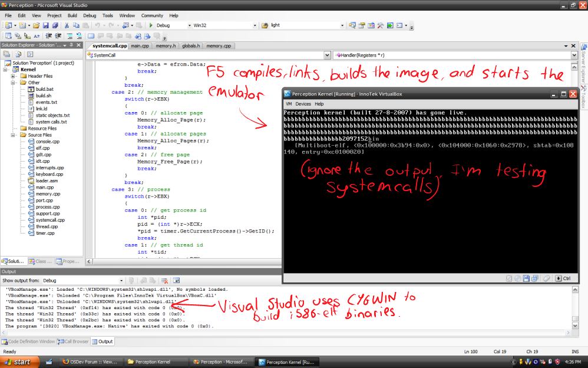The height and width of the screenshot is (368, 588).
Task: Toggle word wrap in the Output pane
Action: click(176, 281)
